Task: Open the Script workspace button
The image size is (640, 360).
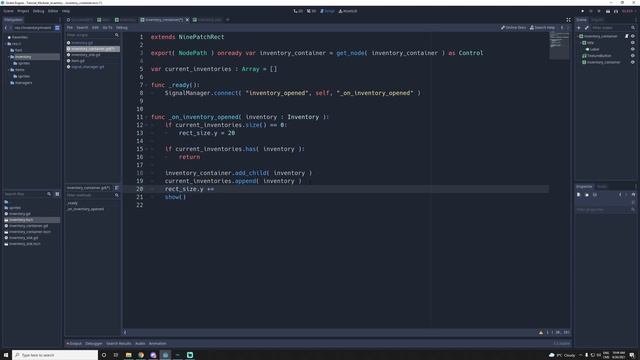Action: pyautogui.click(x=327, y=11)
